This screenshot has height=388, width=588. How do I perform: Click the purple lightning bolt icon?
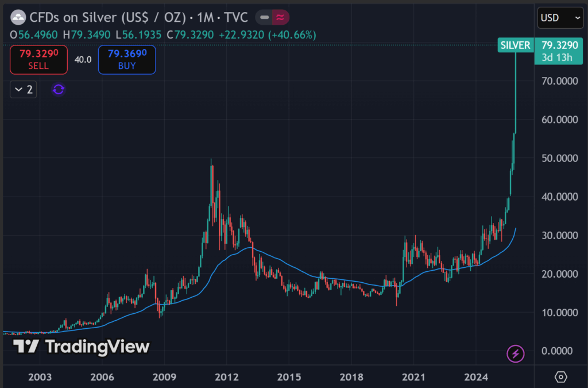pos(515,354)
